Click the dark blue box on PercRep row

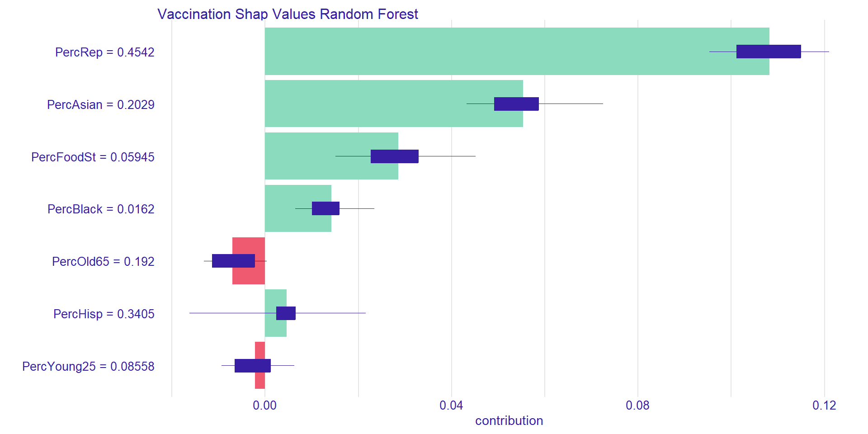(768, 52)
